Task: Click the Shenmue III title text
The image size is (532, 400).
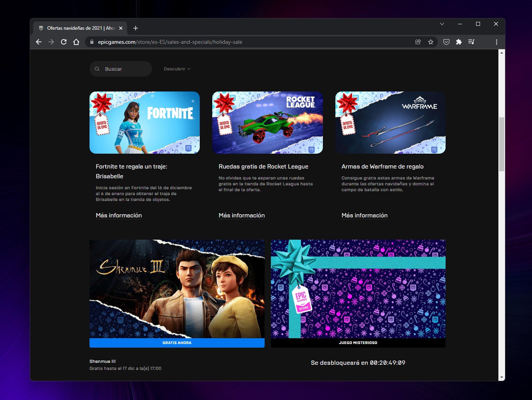Action: point(102,361)
